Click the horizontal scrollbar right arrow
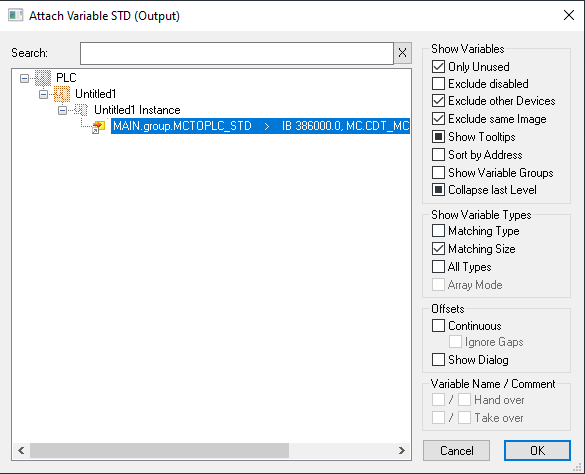 point(402,450)
